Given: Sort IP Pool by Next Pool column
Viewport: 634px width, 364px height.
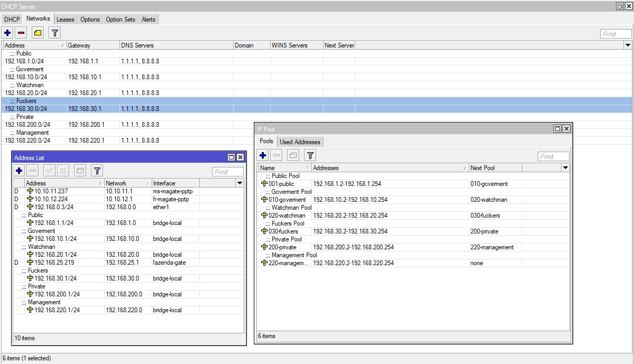Looking at the screenshot, I should pos(495,167).
